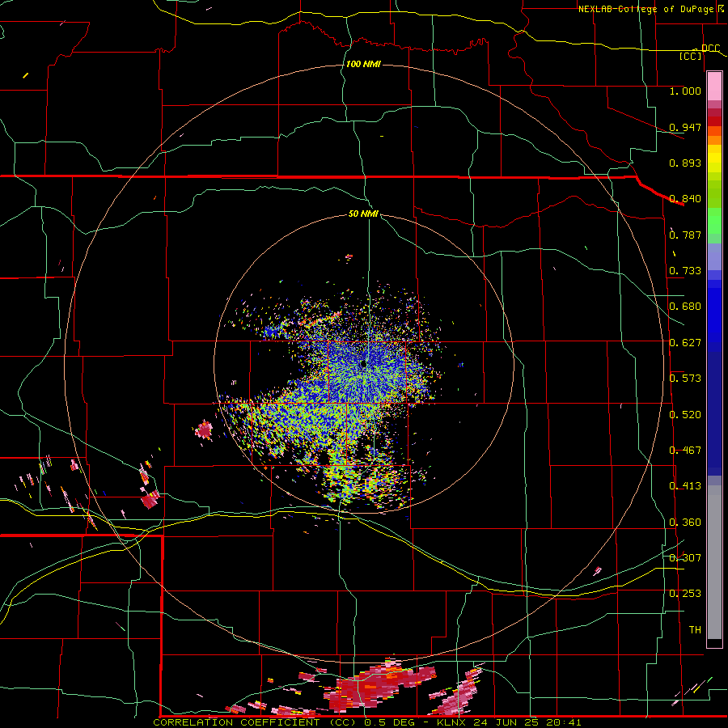The width and height of the screenshot is (728, 728).
Task: Click the "50 NMI" range ring label
Action: coord(363,214)
